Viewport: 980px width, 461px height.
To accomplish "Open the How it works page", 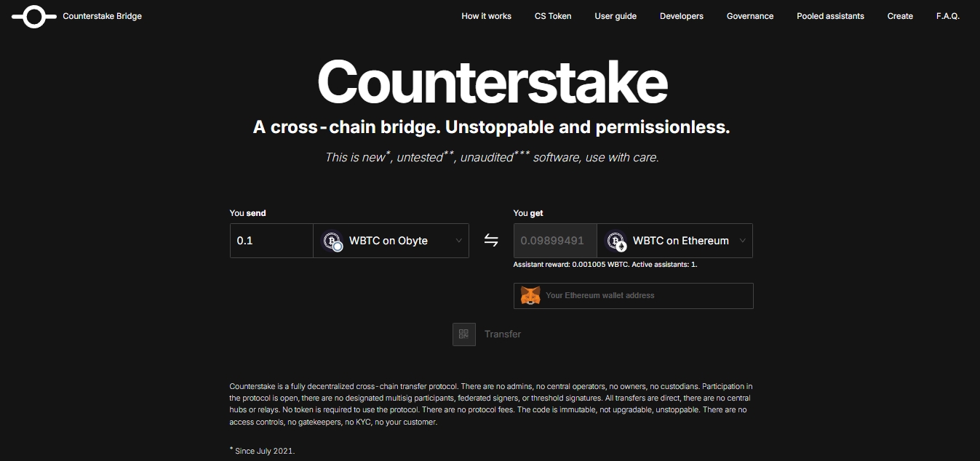I will click(x=486, y=16).
